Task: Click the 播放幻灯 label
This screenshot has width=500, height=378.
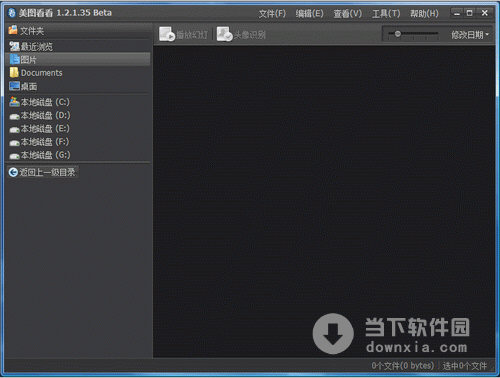Action: [192, 35]
